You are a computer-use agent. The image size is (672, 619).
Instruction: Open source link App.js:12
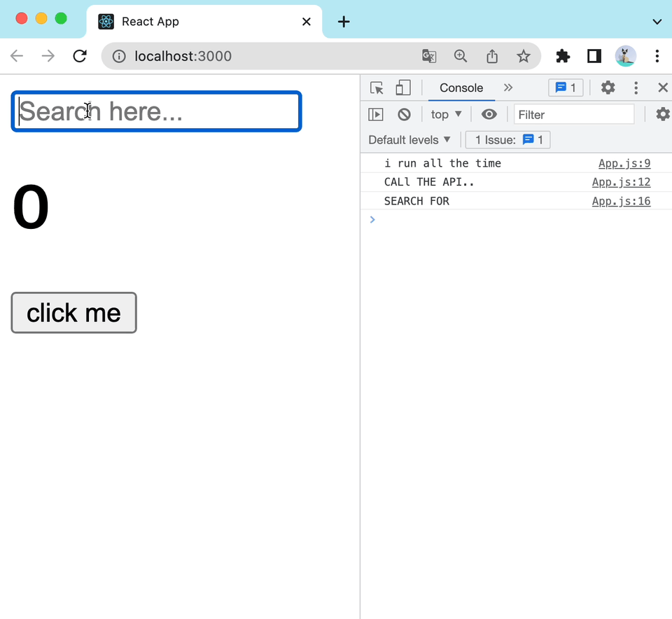[x=622, y=182]
